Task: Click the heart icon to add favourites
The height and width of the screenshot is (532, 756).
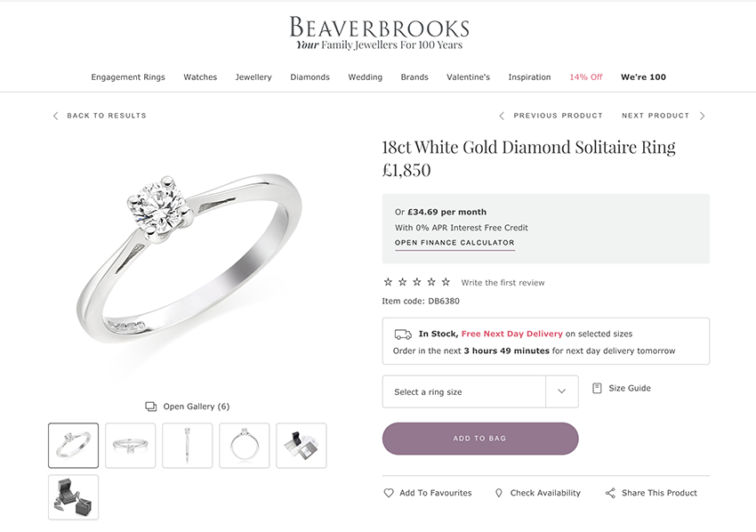Action: (x=389, y=493)
